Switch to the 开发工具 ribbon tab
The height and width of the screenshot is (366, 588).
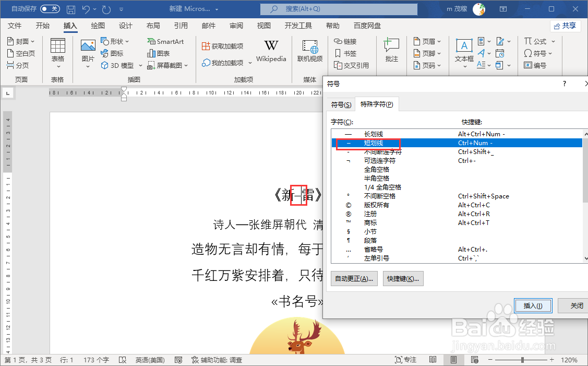298,26
